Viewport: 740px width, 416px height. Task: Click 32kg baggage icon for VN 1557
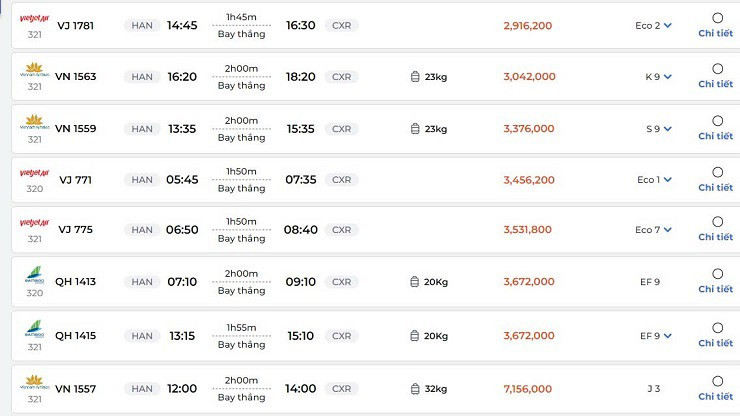(x=416, y=389)
